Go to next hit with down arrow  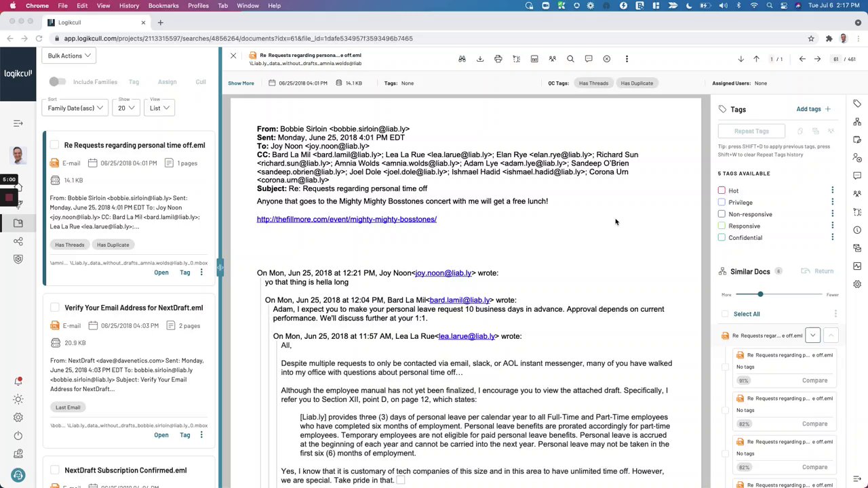coord(741,59)
